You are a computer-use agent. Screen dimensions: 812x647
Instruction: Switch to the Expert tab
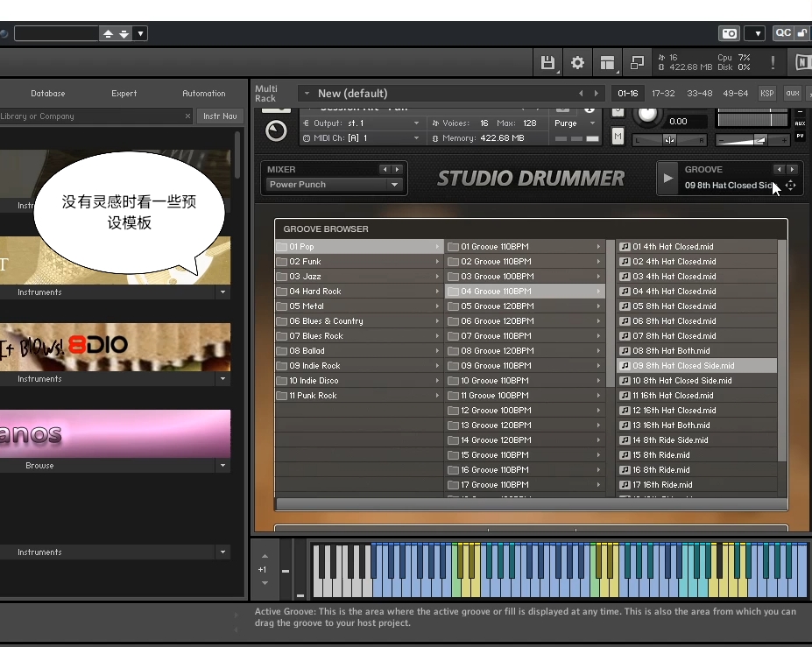click(124, 93)
